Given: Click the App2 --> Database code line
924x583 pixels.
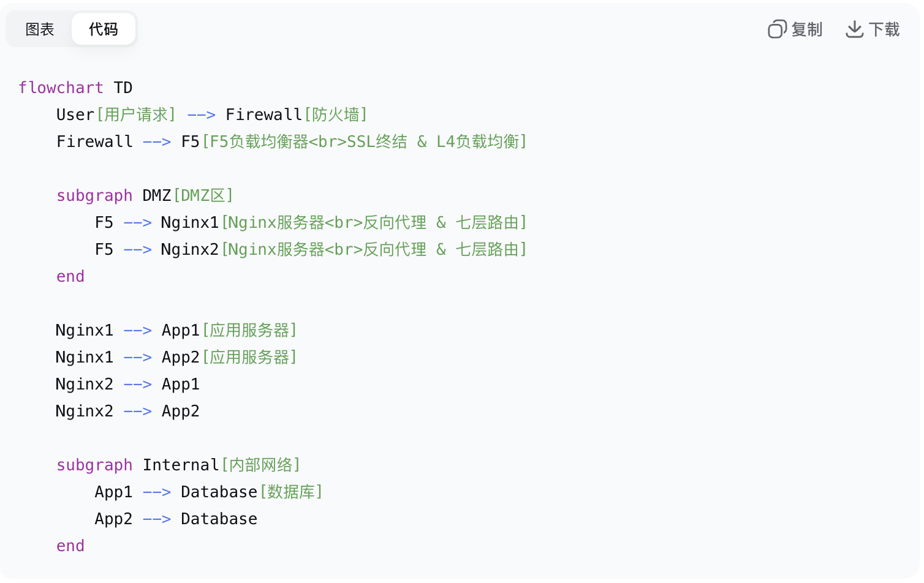Looking at the screenshot, I should tap(176, 519).
